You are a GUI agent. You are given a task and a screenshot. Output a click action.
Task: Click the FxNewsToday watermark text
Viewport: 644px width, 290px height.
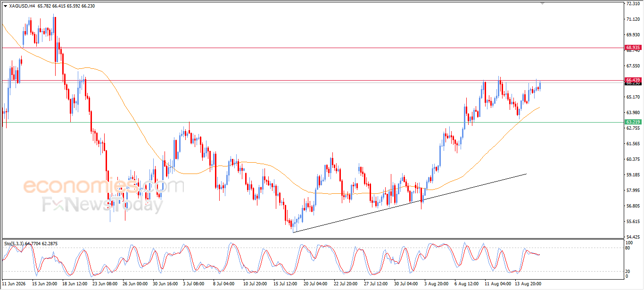click(x=103, y=205)
